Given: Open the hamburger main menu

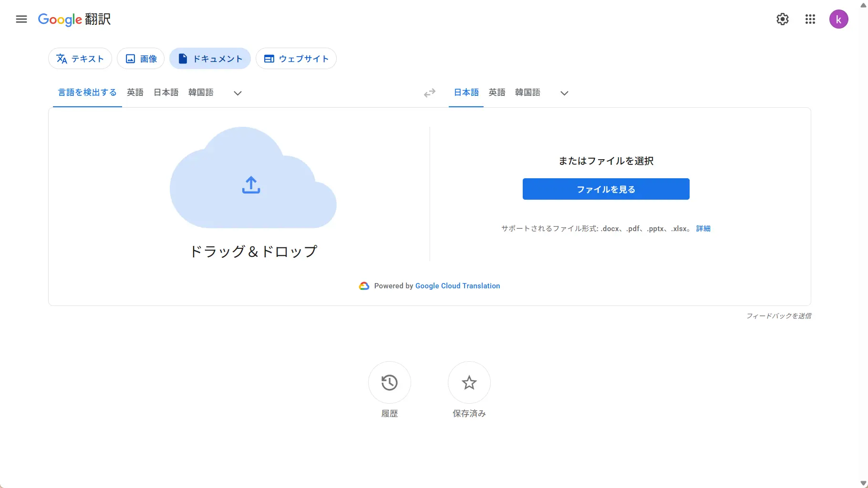Looking at the screenshot, I should pyautogui.click(x=21, y=19).
